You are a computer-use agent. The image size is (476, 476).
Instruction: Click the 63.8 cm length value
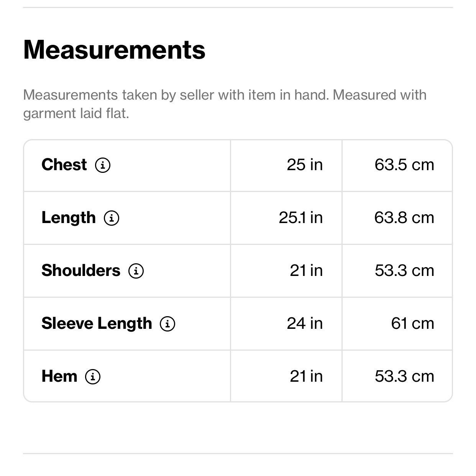pos(404,218)
